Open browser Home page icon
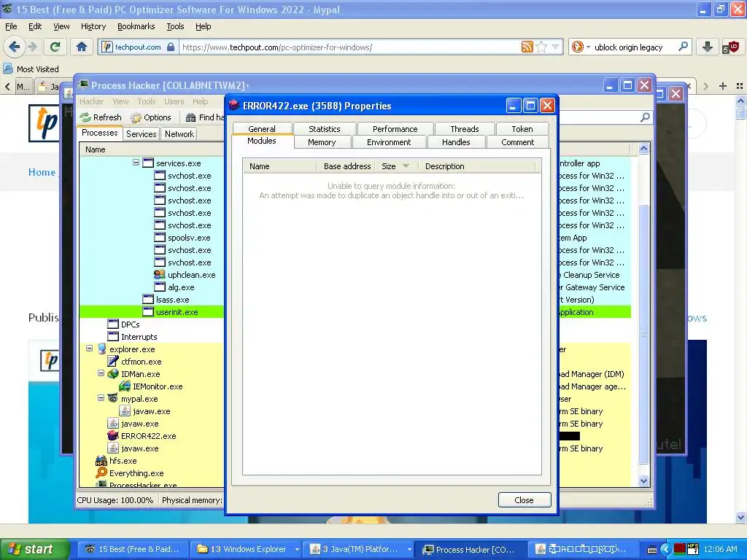This screenshot has height=560, width=747. (x=82, y=47)
